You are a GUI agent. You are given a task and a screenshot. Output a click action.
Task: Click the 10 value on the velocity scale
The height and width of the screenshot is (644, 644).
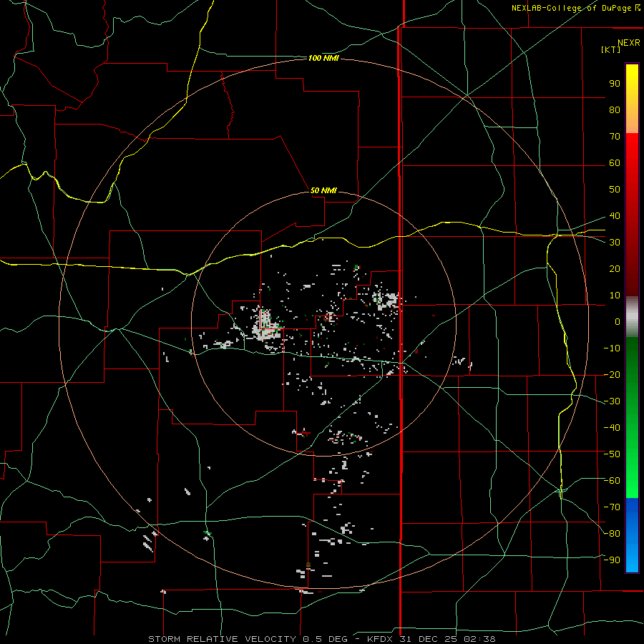tap(615, 296)
